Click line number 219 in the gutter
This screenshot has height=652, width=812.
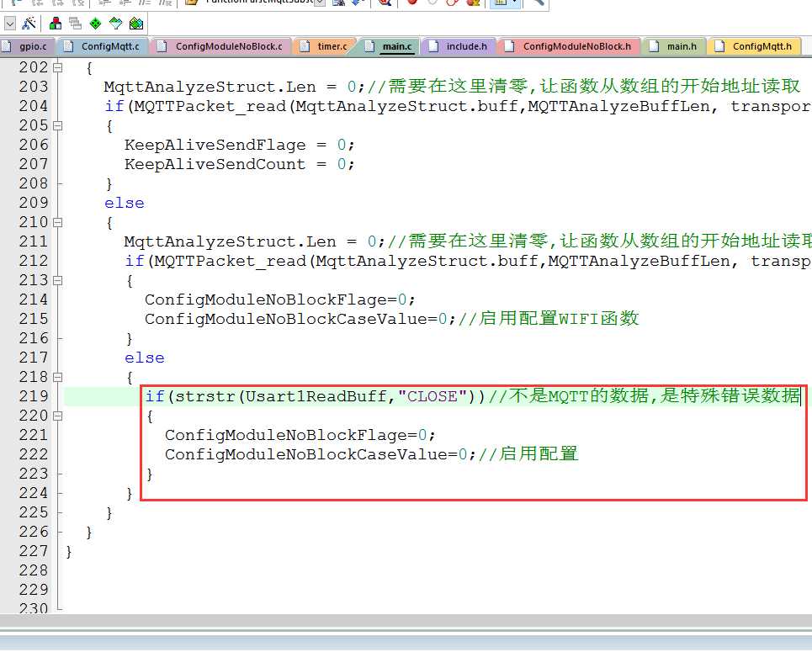tap(33, 396)
